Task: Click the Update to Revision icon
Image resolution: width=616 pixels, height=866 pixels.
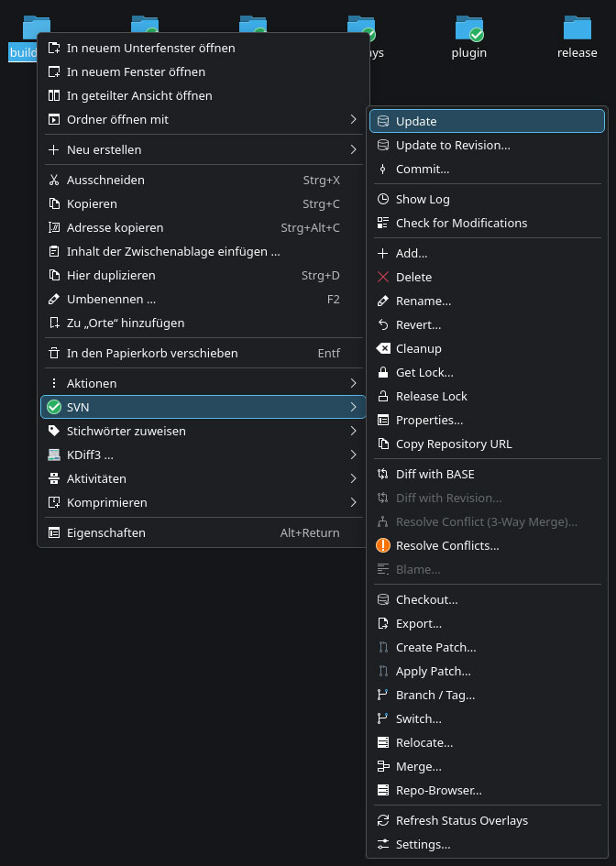Action: point(383,146)
